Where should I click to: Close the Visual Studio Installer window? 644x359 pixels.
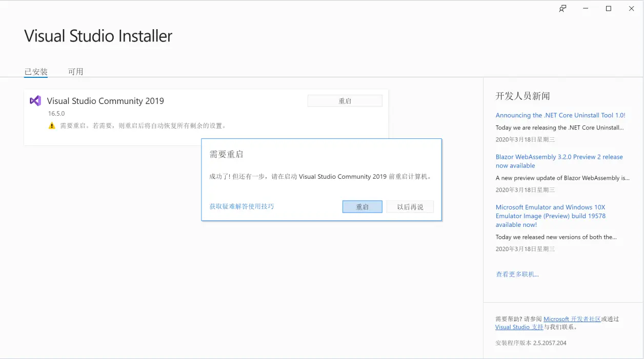click(632, 9)
